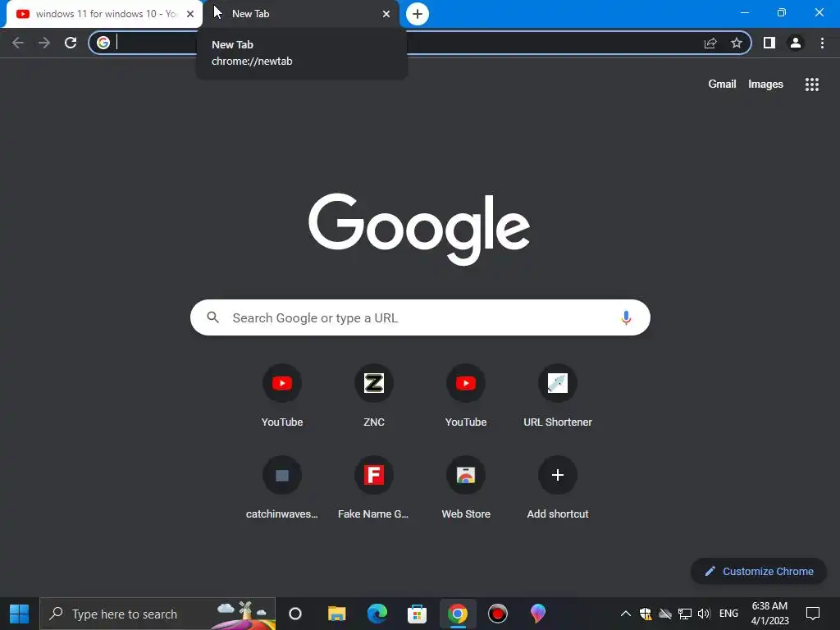Select the New Tab tab
This screenshot has height=630, width=840.
(301, 14)
